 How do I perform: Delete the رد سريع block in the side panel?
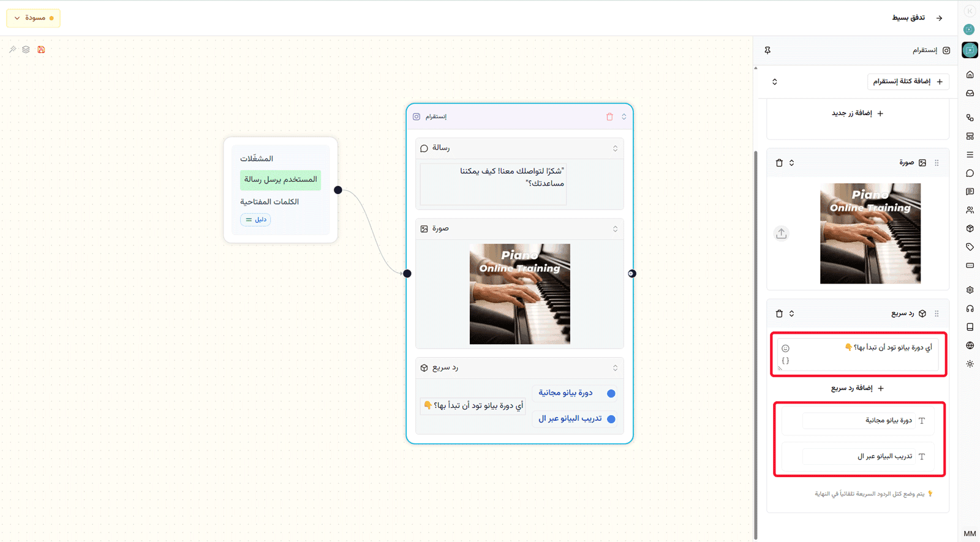pyautogui.click(x=779, y=314)
